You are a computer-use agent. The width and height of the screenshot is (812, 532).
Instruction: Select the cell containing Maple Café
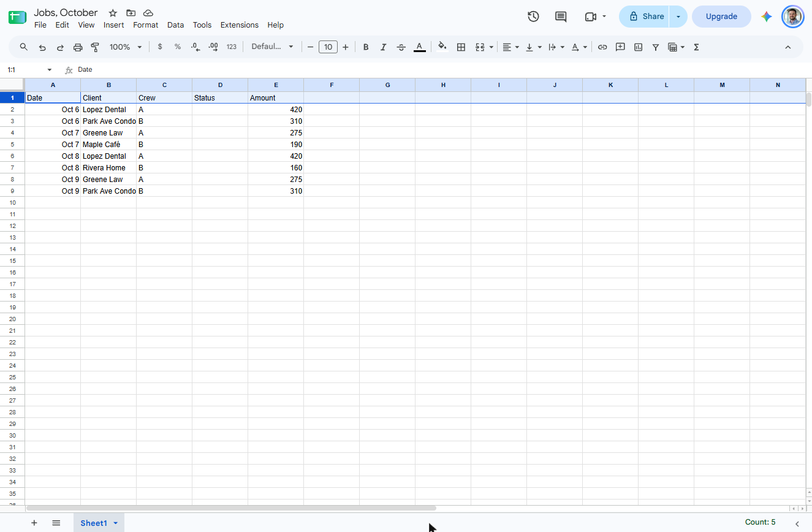(x=108, y=145)
